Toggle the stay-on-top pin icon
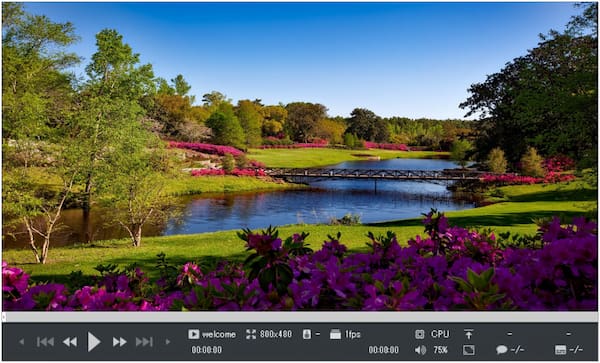The width and height of the screenshot is (600, 363). 469,334
